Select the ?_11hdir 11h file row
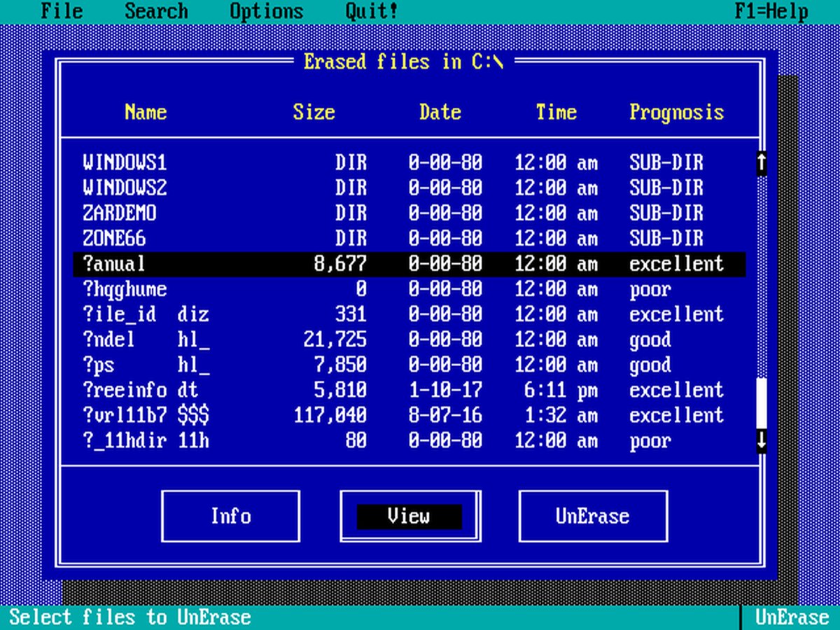Image resolution: width=840 pixels, height=630 pixels. pyautogui.click(x=409, y=440)
